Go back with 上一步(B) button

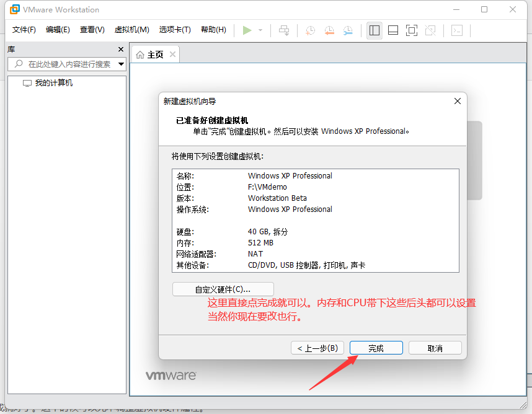317,348
